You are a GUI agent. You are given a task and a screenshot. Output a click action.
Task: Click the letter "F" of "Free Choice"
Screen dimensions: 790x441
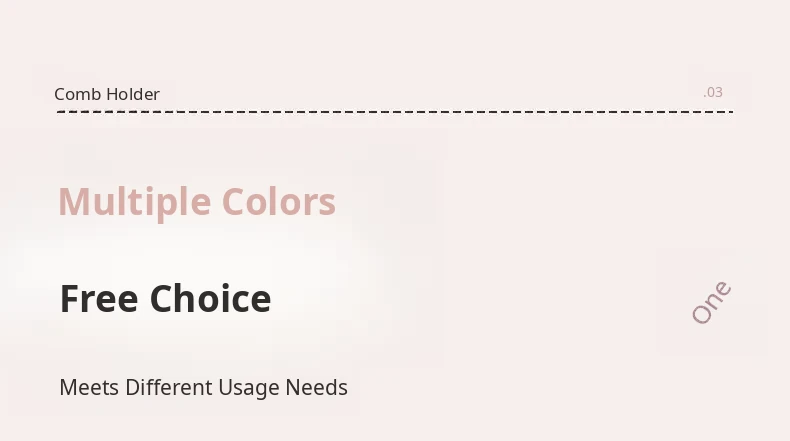tap(69, 299)
